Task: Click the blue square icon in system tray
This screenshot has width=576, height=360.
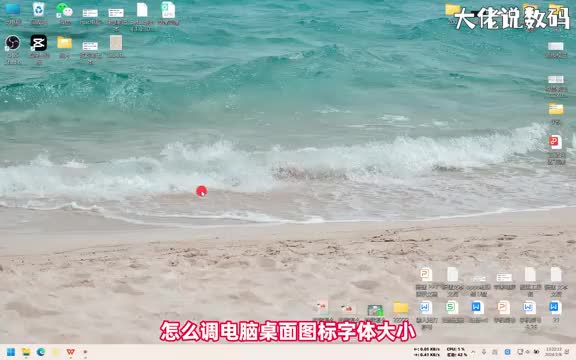Action: pos(507,352)
